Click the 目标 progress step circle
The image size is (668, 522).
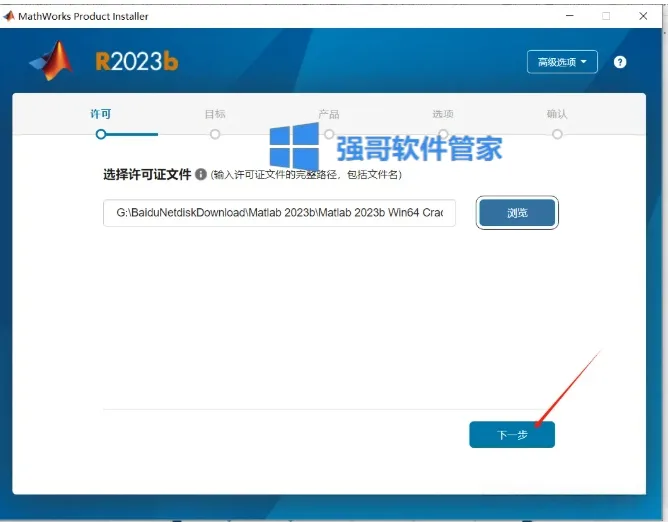(x=215, y=134)
